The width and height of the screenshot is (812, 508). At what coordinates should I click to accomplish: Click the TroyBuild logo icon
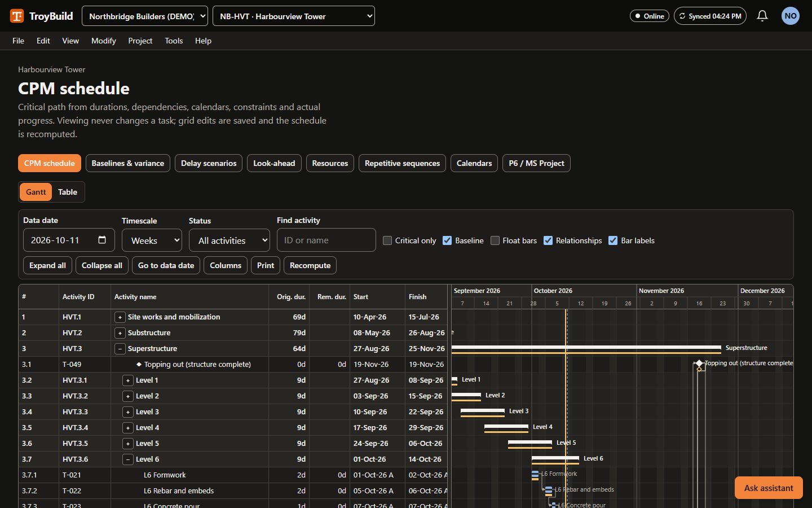[x=17, y=16]
